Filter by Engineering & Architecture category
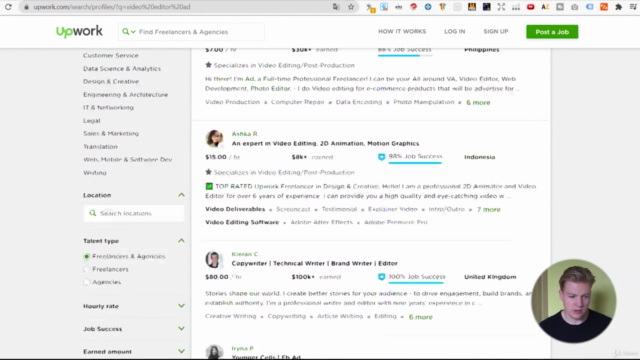This screenshot has height=360, width=640. (125, 95)
